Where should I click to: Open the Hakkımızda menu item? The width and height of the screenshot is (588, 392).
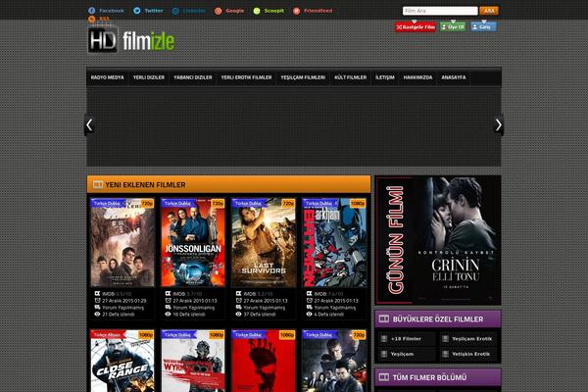pyautogui.click(x=417, y=77)
